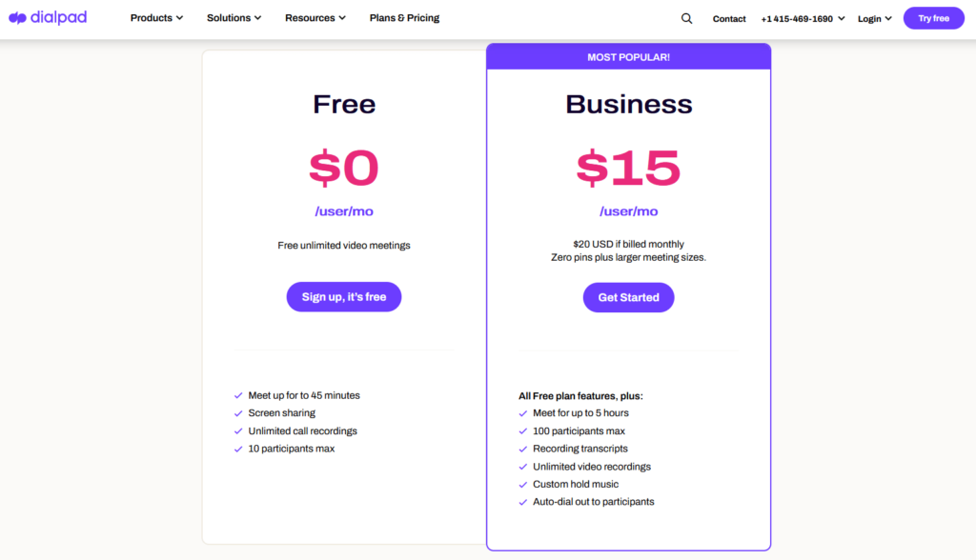
Task: Expand the Solutions dropdown menu
Action: (234, 18)
